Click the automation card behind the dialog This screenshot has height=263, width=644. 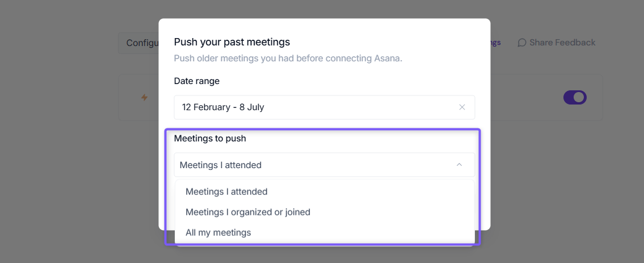pyautogui.click(x=546, y=97)
